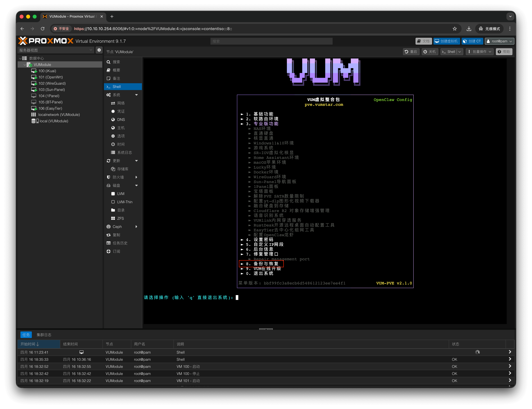The image size is (532, 409).
Task: Open 订阅 subscription page
Action: [x=123, y=251]
